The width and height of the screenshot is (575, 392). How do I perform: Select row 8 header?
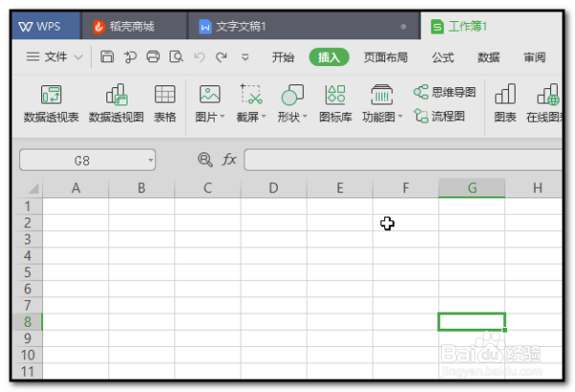(x=28, y=322)
